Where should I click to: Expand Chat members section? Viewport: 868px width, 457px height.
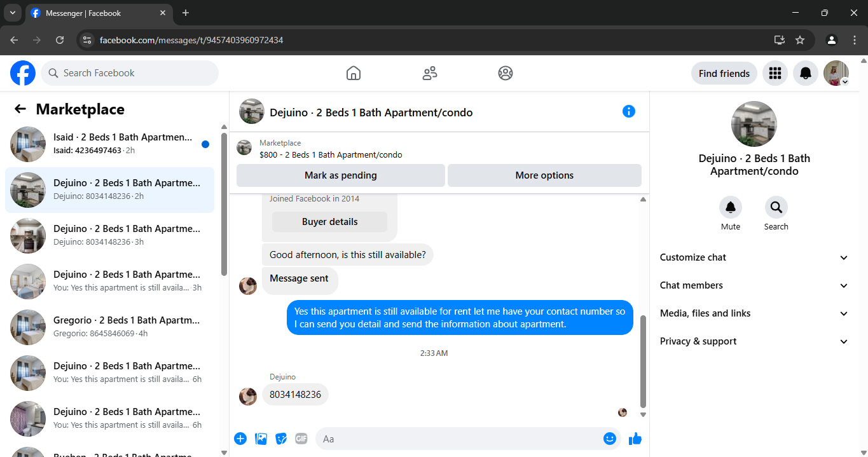pos(754,285)
